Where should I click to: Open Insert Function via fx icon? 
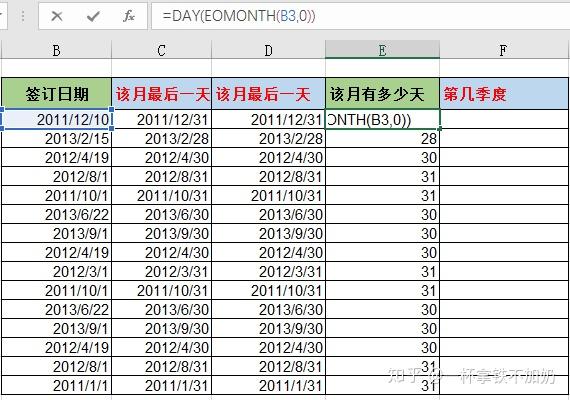tap(129, 16)
